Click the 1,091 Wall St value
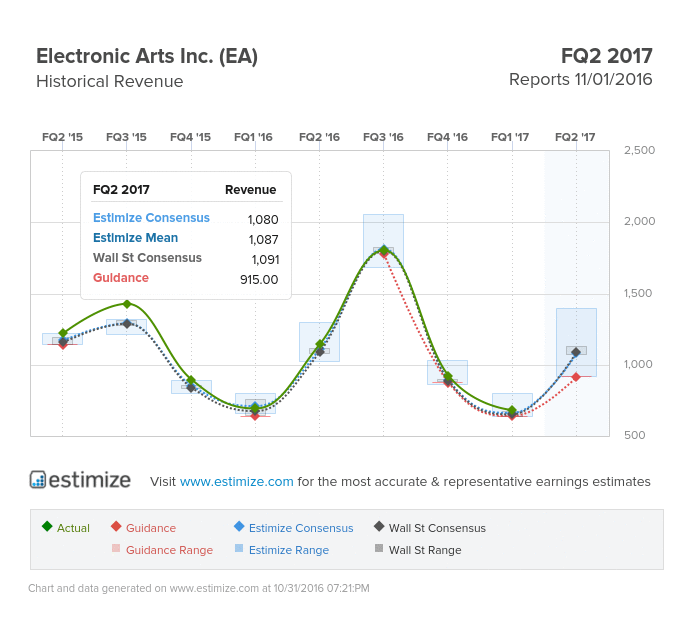Image resolution: width=685 pixels, height=620 pixels. click(x=265, y=260)
